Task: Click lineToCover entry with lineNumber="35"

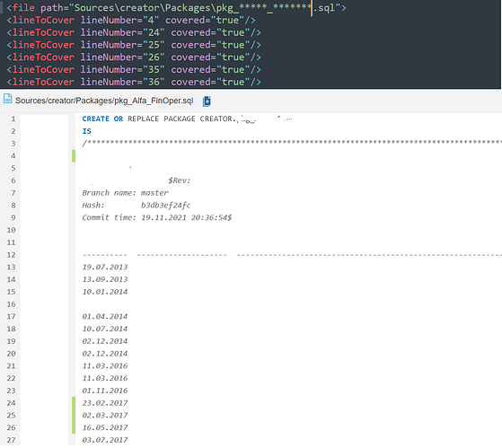Action: click(134, 69)
